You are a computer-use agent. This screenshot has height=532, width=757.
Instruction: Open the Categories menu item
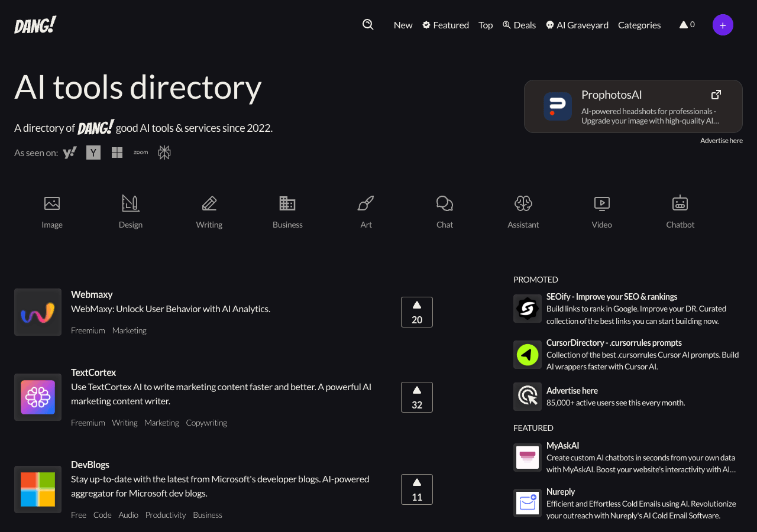pos(639,25)
